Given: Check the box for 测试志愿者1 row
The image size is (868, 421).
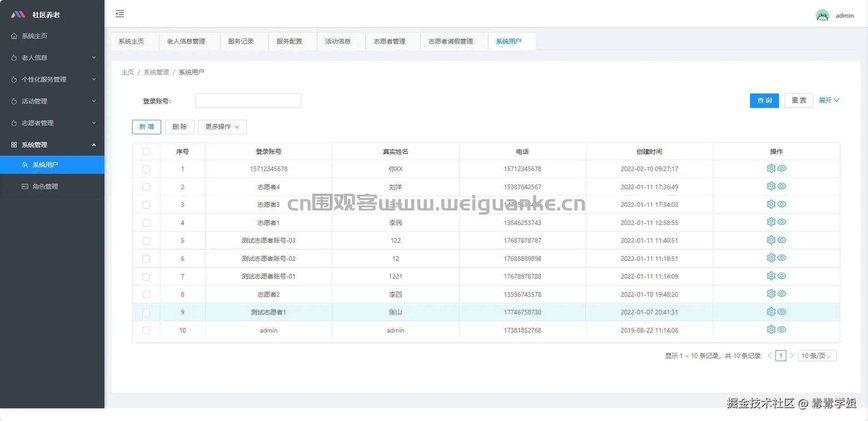Looking at the screenshot, I should pyautogui.click(x=146, y=313).
